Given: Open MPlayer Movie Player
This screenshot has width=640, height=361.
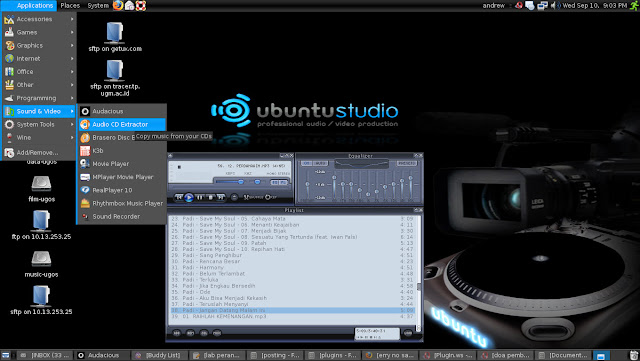Looking at the screenshot, I should (x=122, y=177).
